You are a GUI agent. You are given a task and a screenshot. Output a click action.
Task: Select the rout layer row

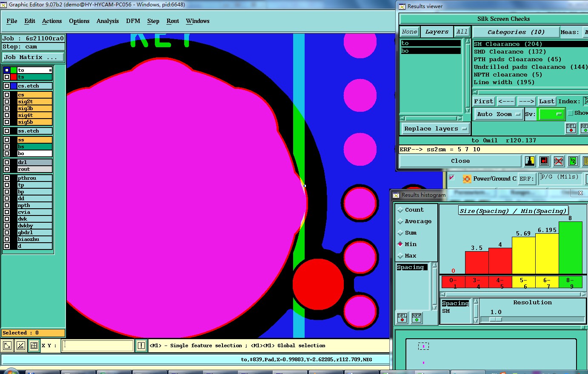tap(34, 169)
